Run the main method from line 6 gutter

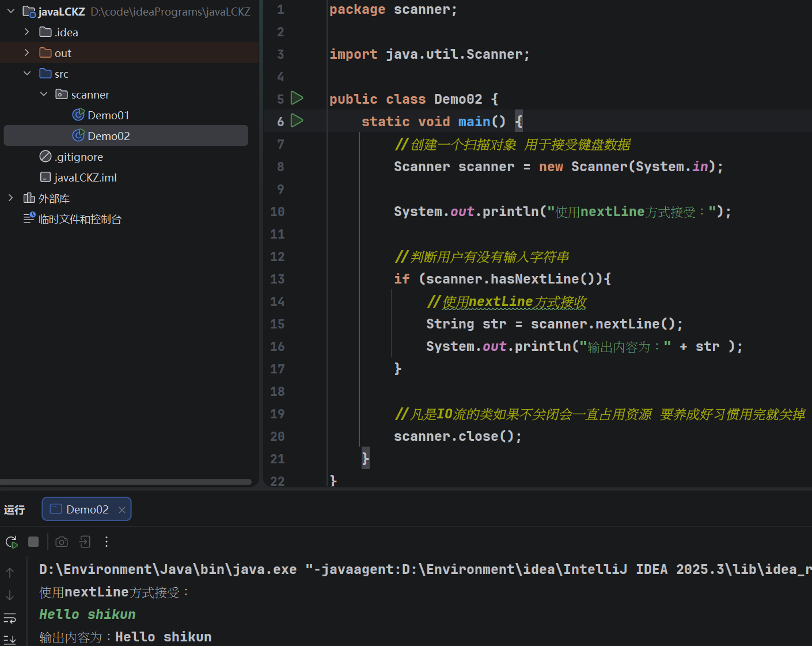coord(297,120)
